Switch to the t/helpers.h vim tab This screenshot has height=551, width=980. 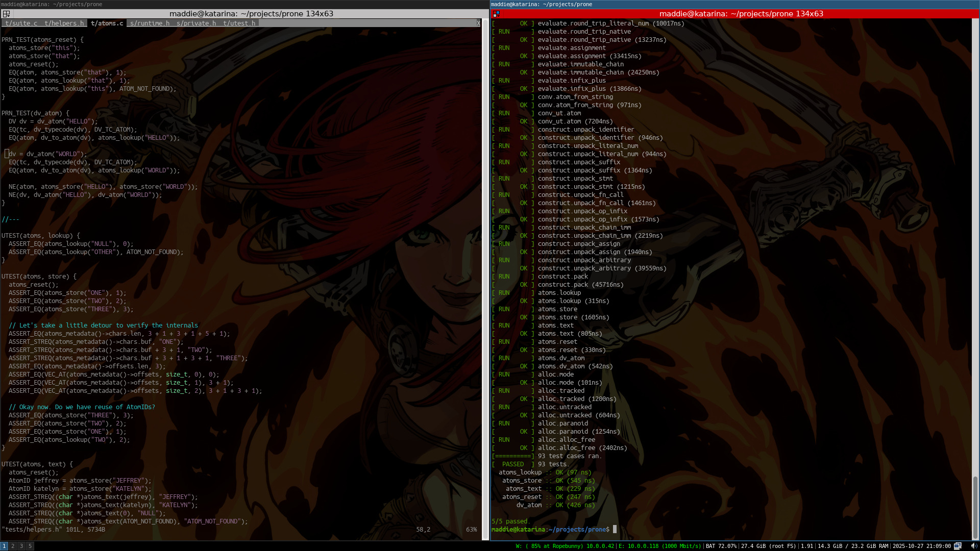pyautogui.click(x=64, y=23)
